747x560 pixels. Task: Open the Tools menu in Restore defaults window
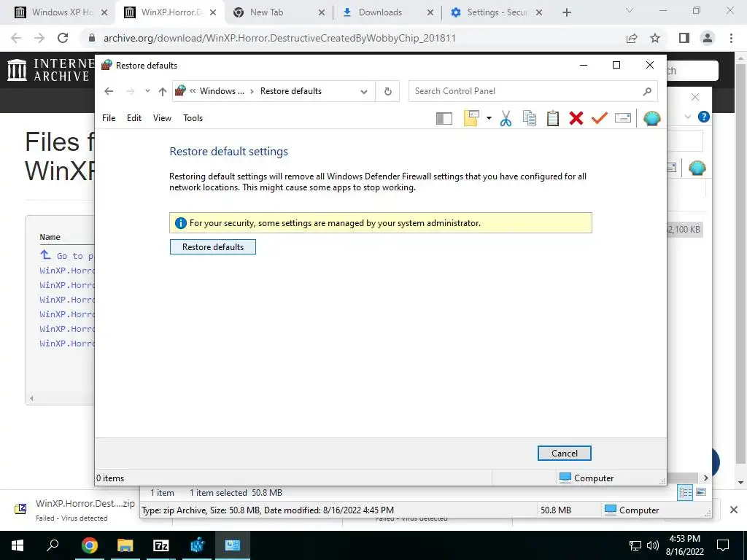coord(193,118)
